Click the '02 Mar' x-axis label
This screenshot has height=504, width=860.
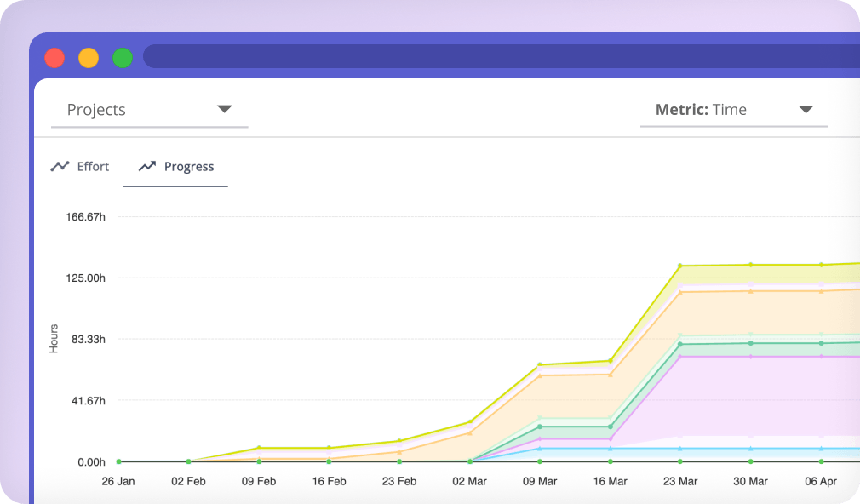pyautogui.click(x=469, y=482)
